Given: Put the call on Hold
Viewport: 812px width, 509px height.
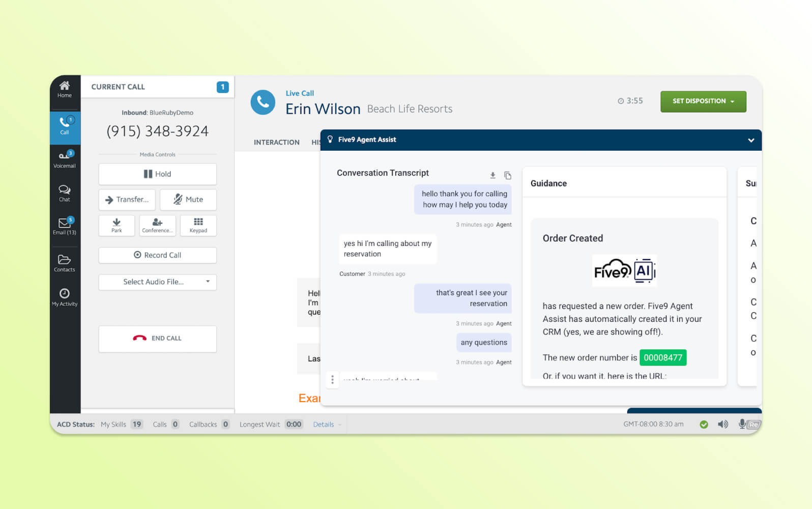Looking at the screenshot, I should (x=157, y=174).
